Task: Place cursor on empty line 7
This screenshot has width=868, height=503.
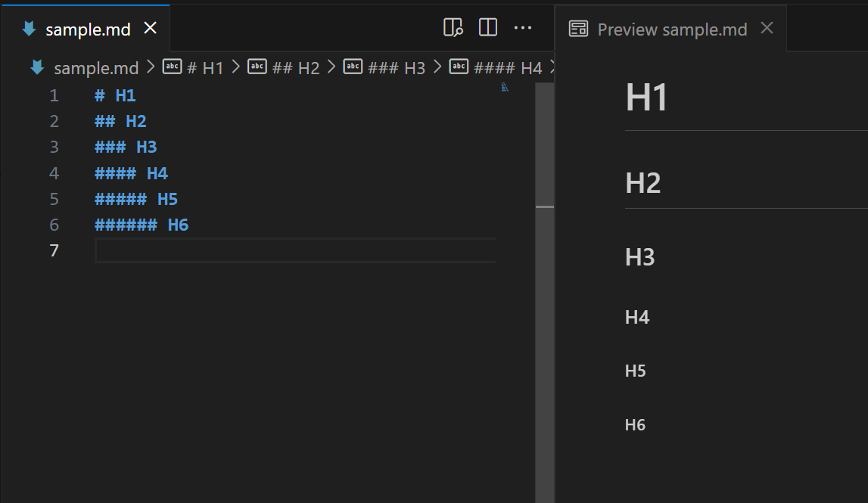Action: pos(151,250)
